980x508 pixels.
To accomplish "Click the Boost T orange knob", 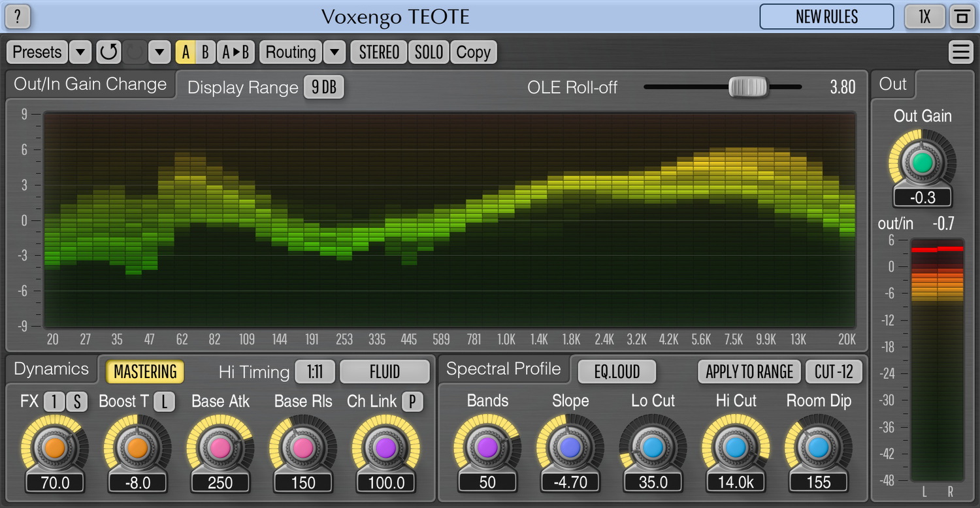I will click(x=137, y=448).
